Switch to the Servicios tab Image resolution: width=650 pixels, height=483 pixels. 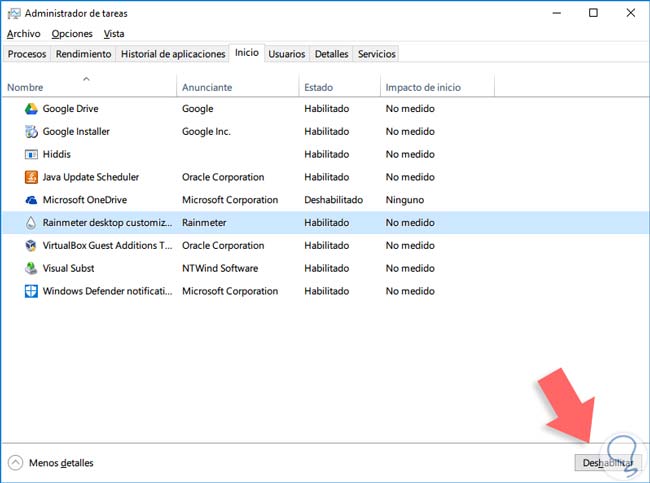(x=376, y=54)
